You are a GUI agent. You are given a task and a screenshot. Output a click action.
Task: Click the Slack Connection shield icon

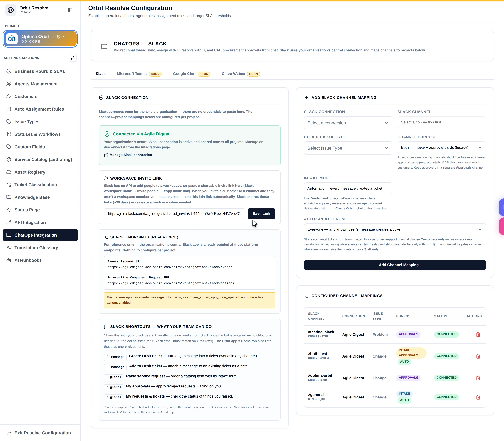[x=101, y=98]
